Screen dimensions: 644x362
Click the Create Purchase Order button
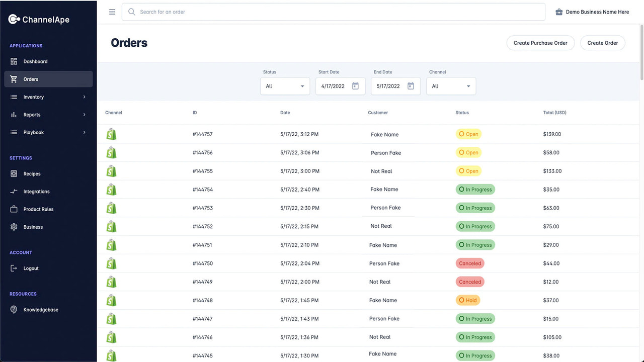coord(540,43)
